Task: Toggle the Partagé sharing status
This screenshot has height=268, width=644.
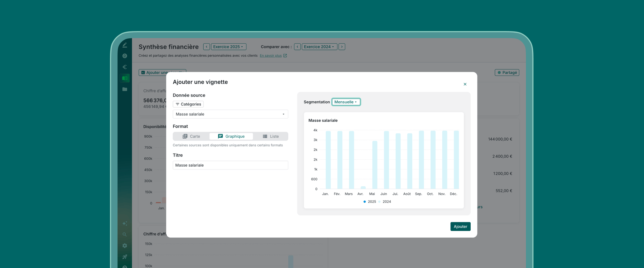Action: [x=507, y=72]
